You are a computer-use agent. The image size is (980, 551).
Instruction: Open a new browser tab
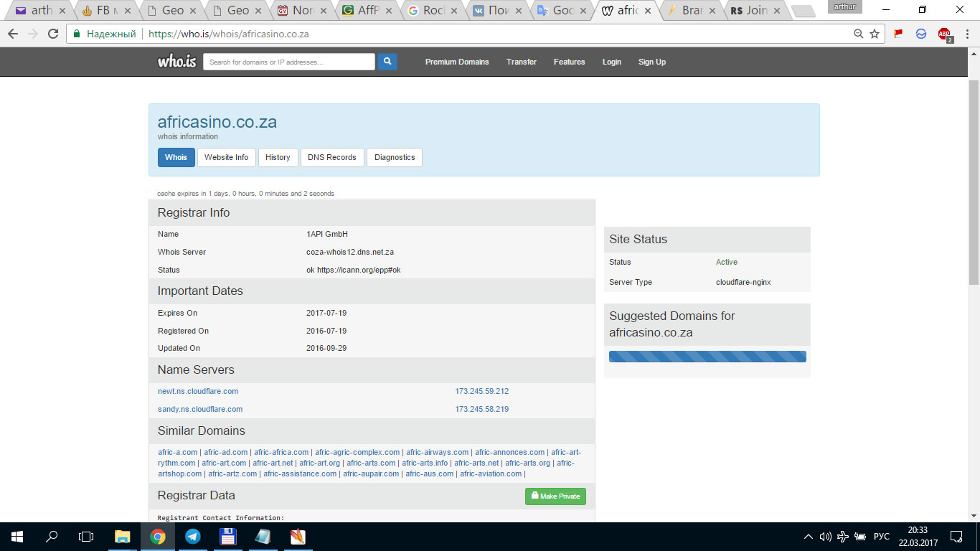pyautogui.click(x=804, y=11)
